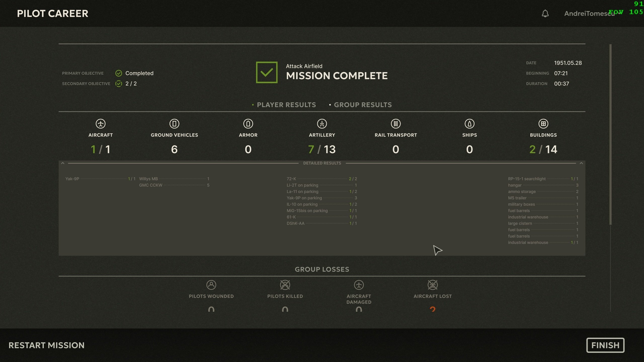Screen dimensions: 644x362
Task: Click the large cistern row
Action: coord(543,223)
